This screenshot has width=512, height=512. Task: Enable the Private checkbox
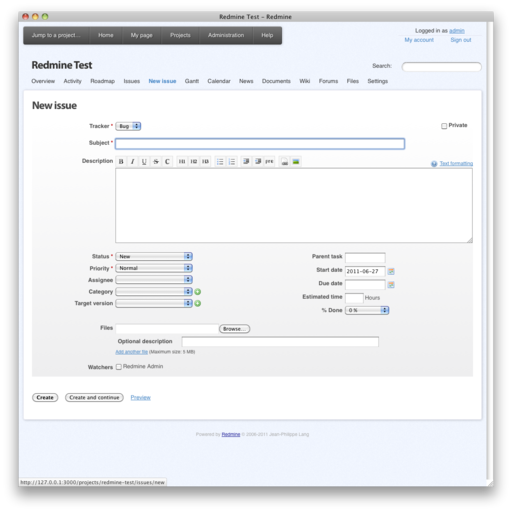click(x=444, y=126)
